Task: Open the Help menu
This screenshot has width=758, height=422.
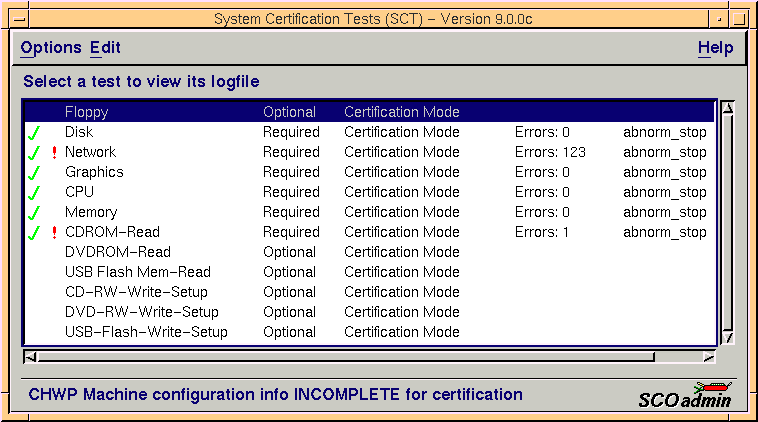Action: click(715, 48)
